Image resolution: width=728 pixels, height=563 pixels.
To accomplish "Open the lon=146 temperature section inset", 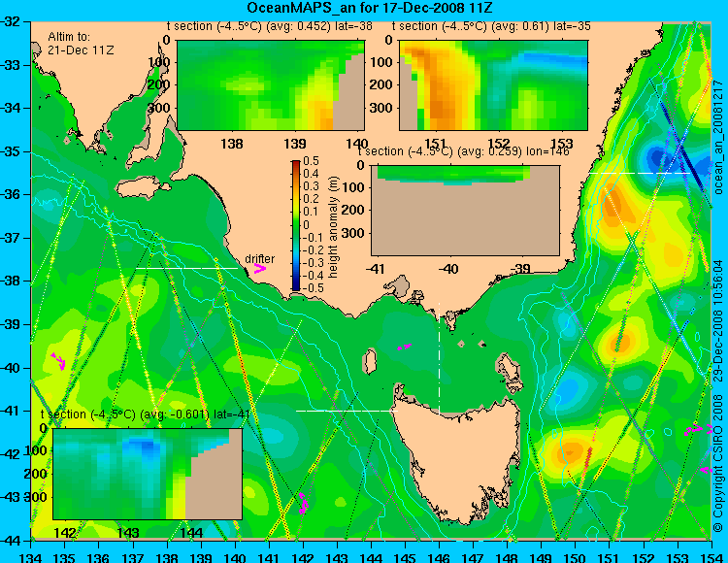I will pyautogui.click(x=465, y=211).
